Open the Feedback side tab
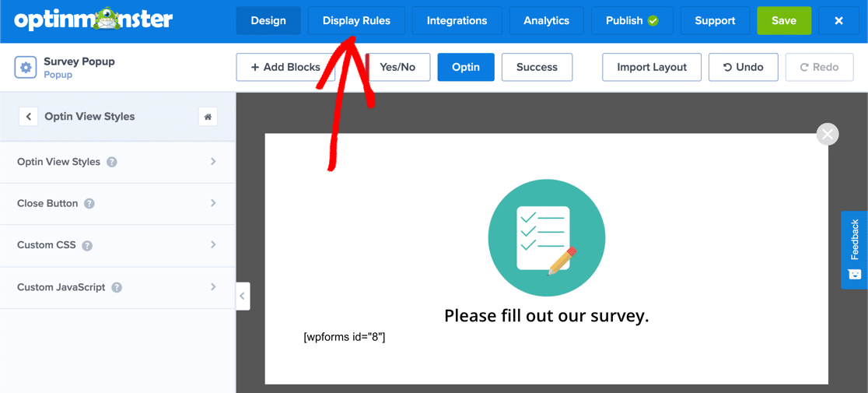This screenshot has height=393, width=868. coord(854,250)
